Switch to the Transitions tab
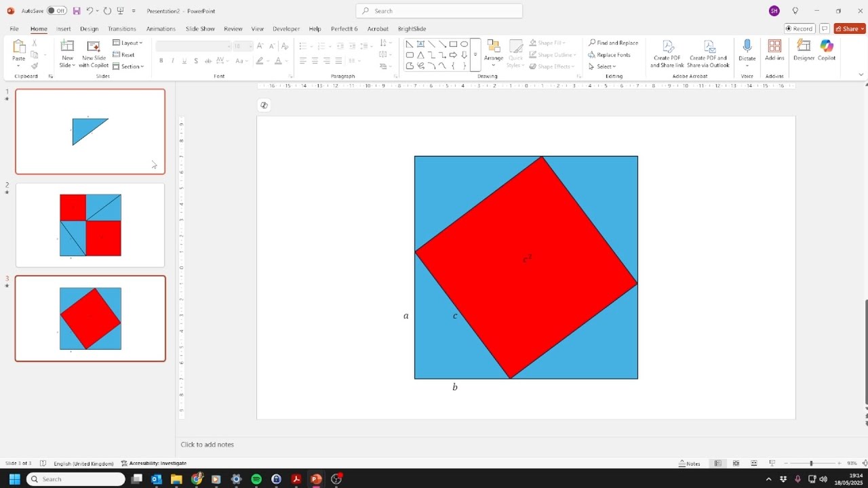 [x=122, y=28]
